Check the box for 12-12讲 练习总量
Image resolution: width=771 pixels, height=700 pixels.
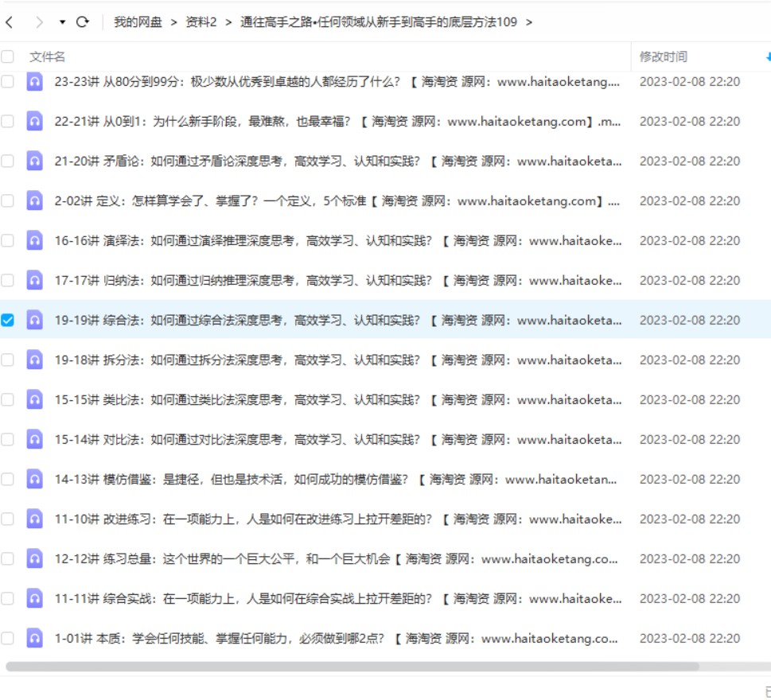7,559
